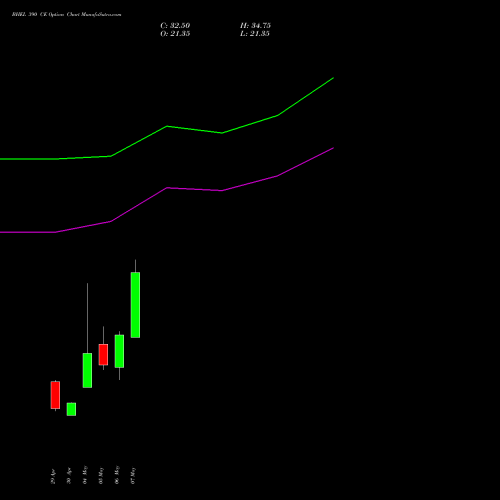The width and height of the screenshot is (500, 500).
Task: Click the chart title text at top left
Action: click(x=66, y=15)
